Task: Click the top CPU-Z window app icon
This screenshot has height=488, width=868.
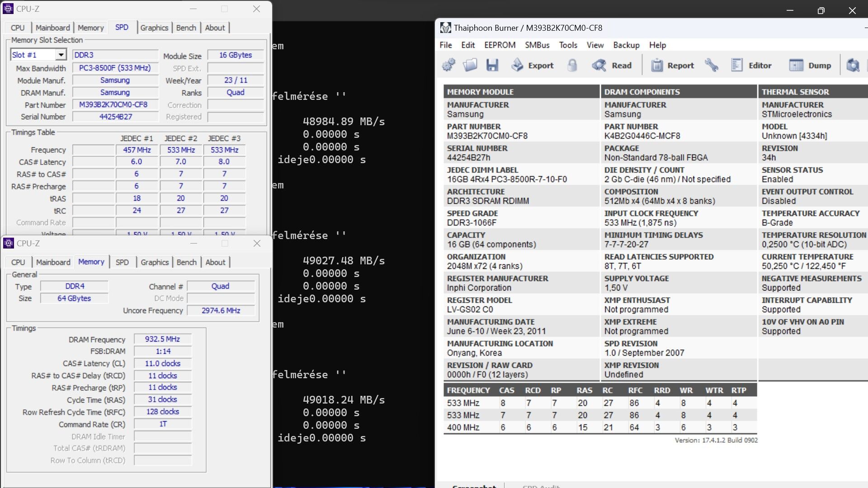Action: click(8, 9)
